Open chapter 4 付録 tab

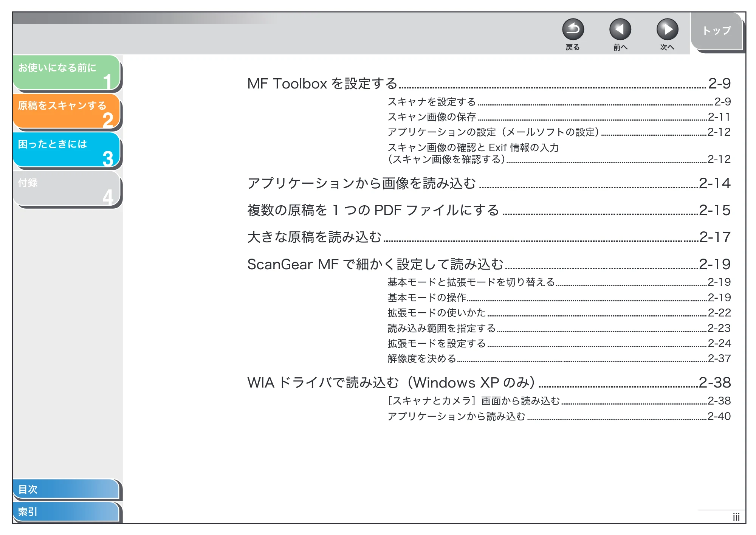point(67,188)
